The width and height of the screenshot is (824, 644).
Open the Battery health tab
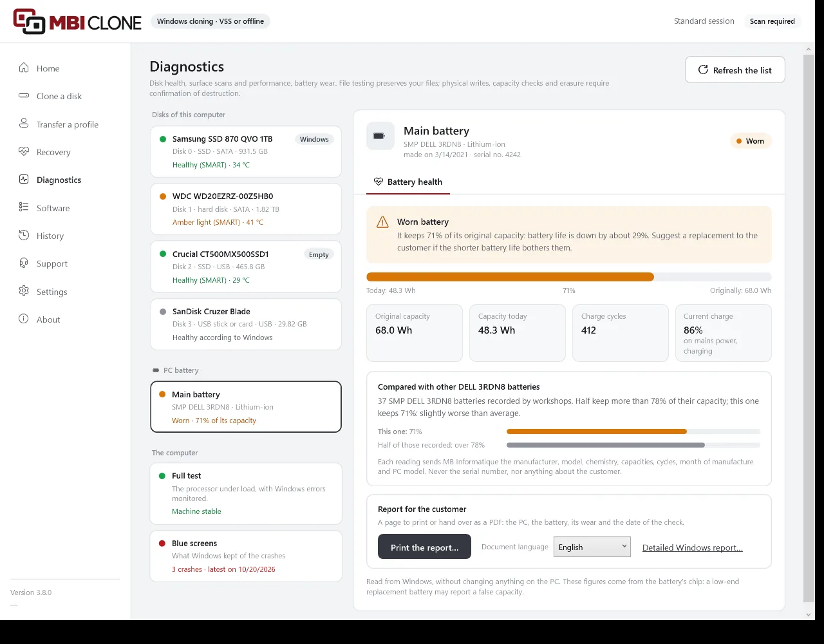[408, 182]
